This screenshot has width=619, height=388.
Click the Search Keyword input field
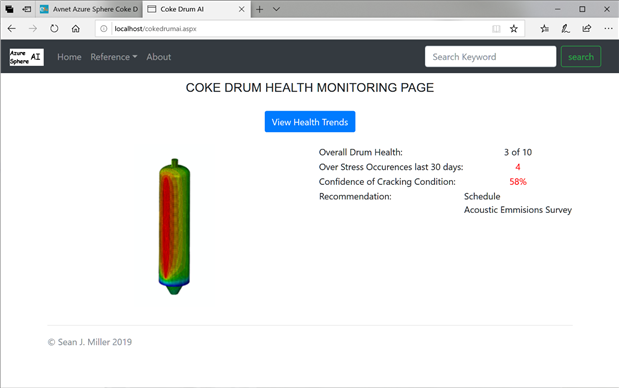coord(490,56)
